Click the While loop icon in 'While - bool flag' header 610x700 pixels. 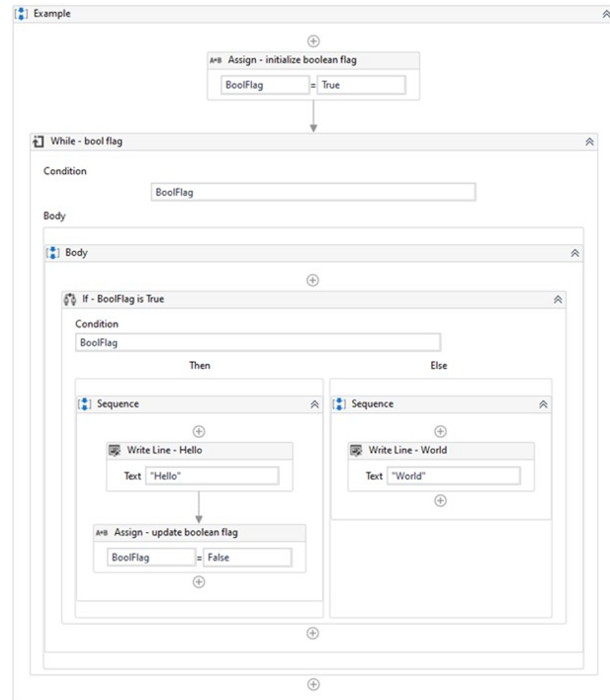coord(39,141)
